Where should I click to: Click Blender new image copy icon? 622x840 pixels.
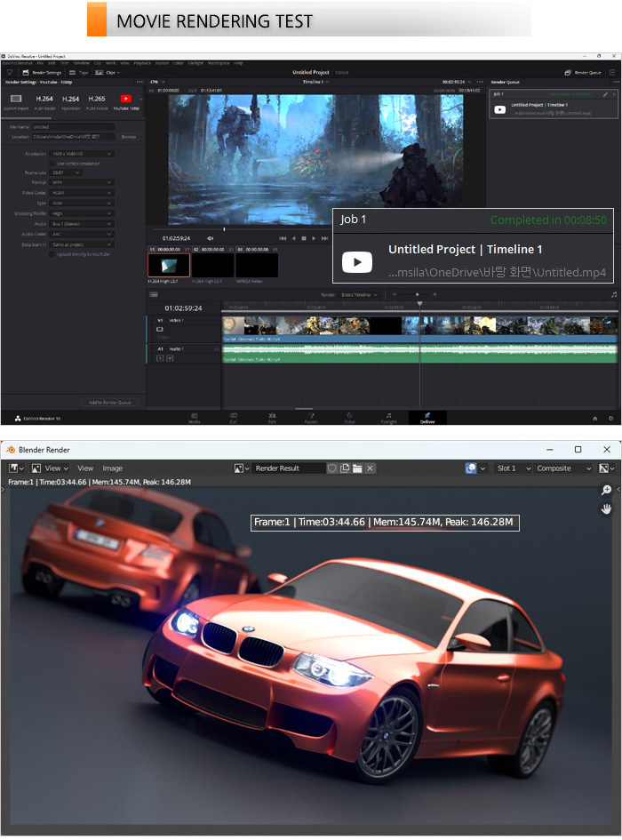tap(345, 468)
